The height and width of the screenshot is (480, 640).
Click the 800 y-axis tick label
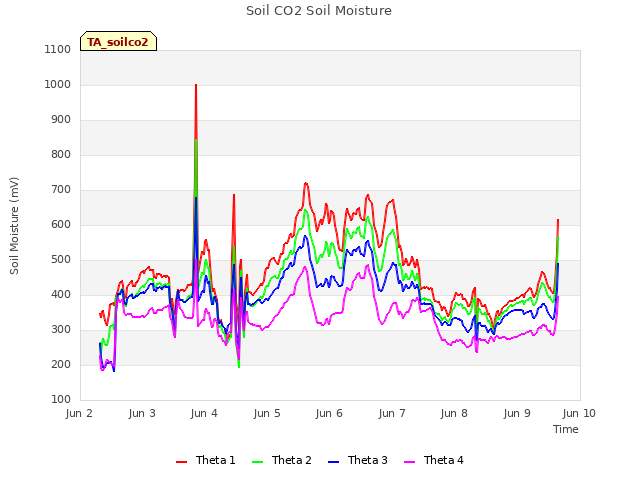pos(61,155)
